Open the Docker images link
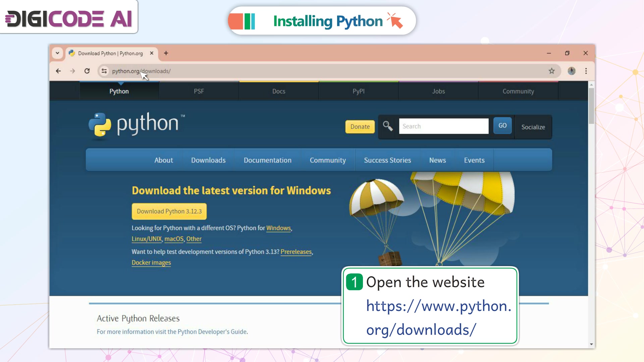644x362 pixels. (x=151, y=263)
